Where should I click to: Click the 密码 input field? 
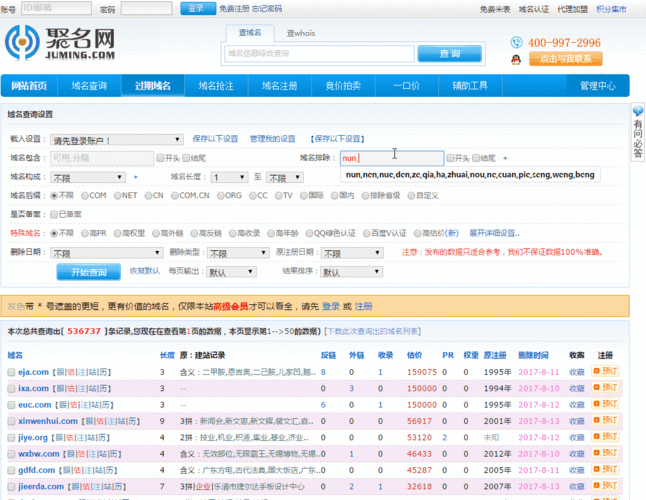(146, 8)
